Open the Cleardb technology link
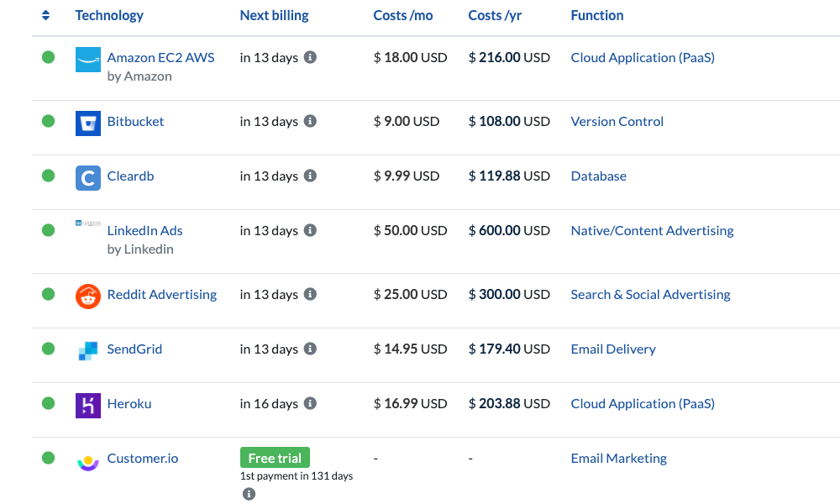Viewport: 840px width, 504px height. pyautogui.click(x=131, y=176)
